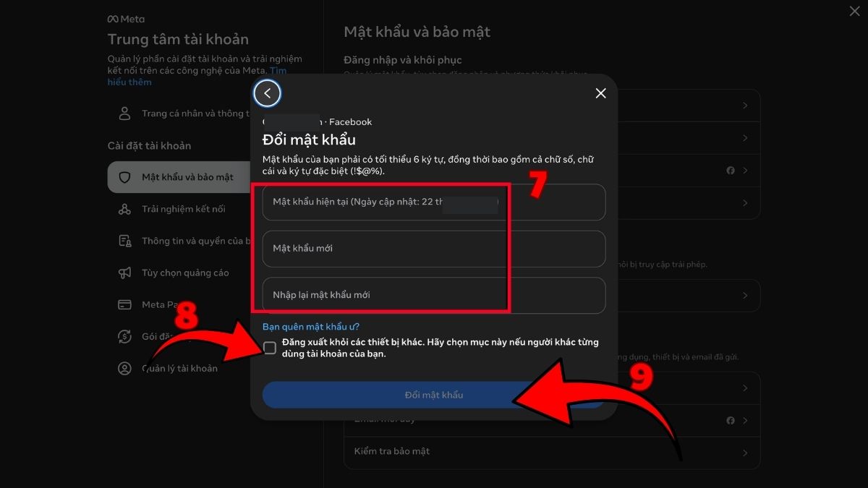Image resolution: width=868 pixels, height=488 pixels.
Task: Click the Mật khẩu và bảo mật page title
Action: [x=417, y=32]
